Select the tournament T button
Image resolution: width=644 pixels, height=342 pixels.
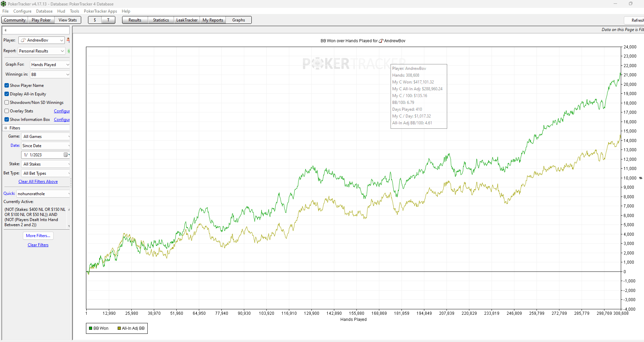pyautogui.click(x=108, y=20)
